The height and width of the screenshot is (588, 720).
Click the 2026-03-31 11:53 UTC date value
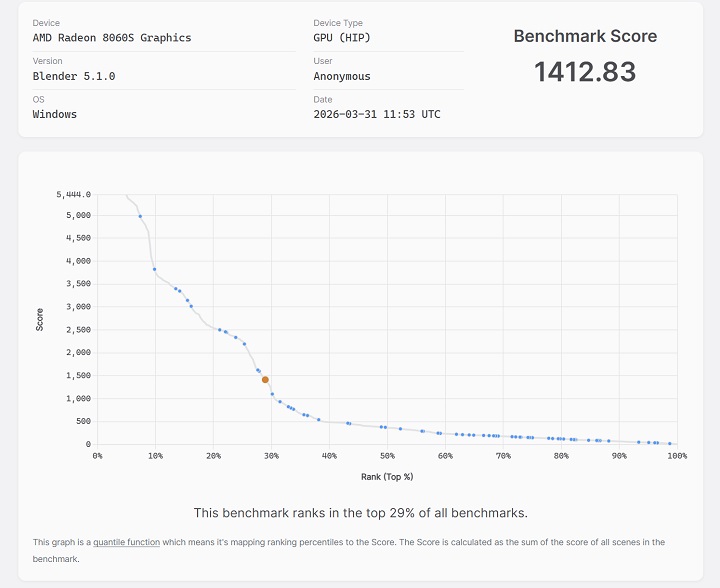coord(377,114)
